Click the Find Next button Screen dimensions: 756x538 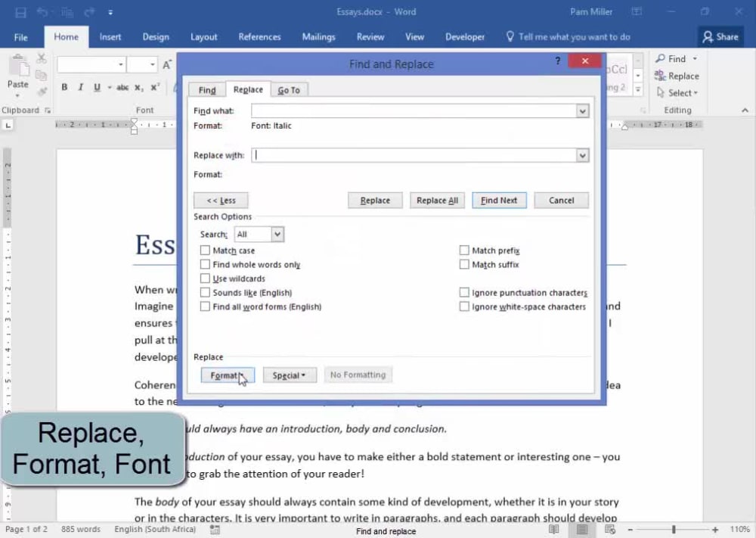click(499, 201)
